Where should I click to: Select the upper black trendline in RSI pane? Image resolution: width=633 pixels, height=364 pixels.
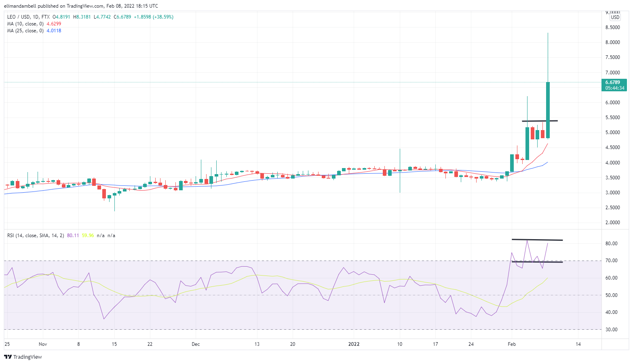(537, 240)
